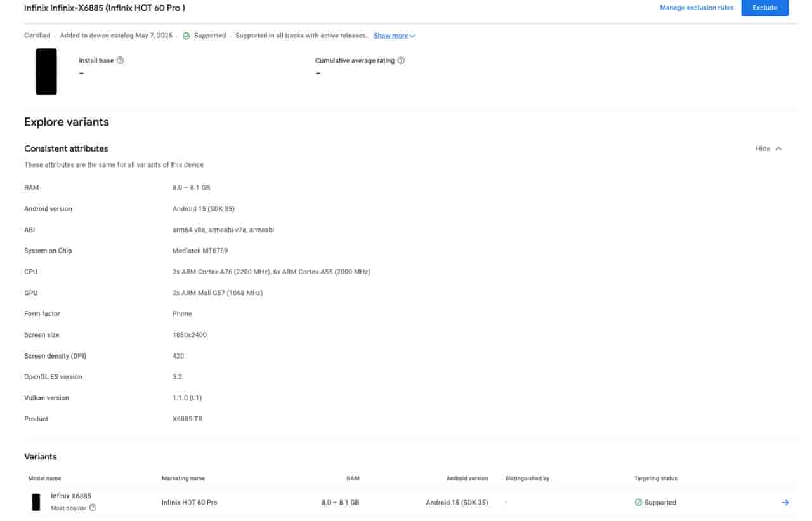Click the Targeting status column header
Screen dimensions: 812x521
tap(655, 478)
